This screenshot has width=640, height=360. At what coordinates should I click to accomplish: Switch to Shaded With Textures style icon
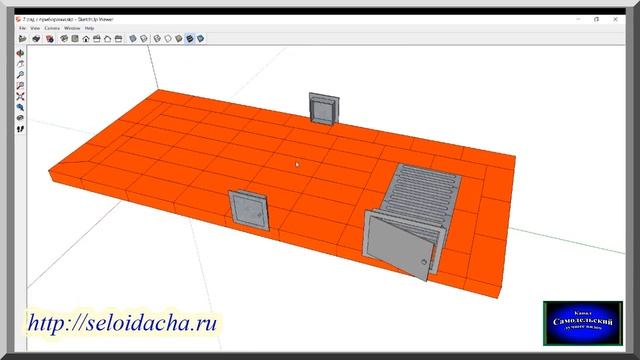(x=190, y=39)
